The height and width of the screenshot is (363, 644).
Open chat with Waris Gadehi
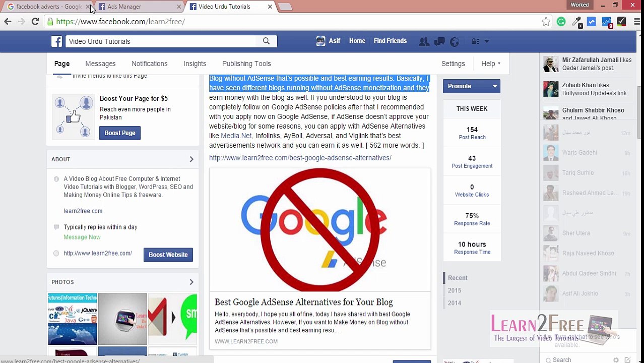pyautogui.click(x=587, y=153)
